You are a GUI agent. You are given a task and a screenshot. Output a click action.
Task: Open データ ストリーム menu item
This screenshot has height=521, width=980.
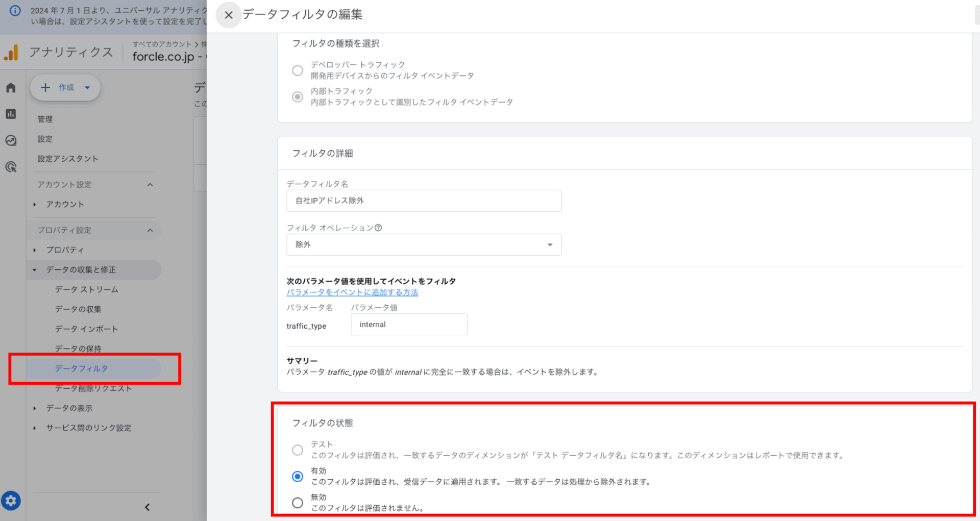(x=87, y=289)
